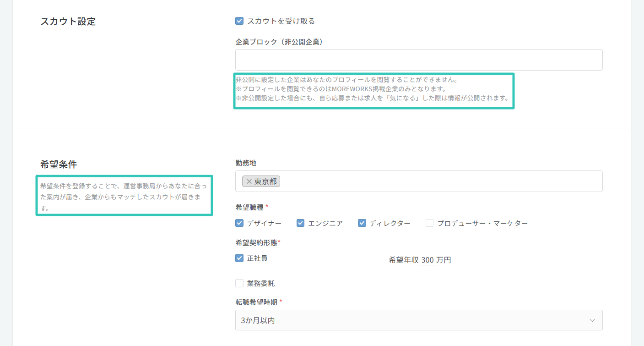
Task: Focus the 企業ブロック text input field
Action: pos(418,60)
